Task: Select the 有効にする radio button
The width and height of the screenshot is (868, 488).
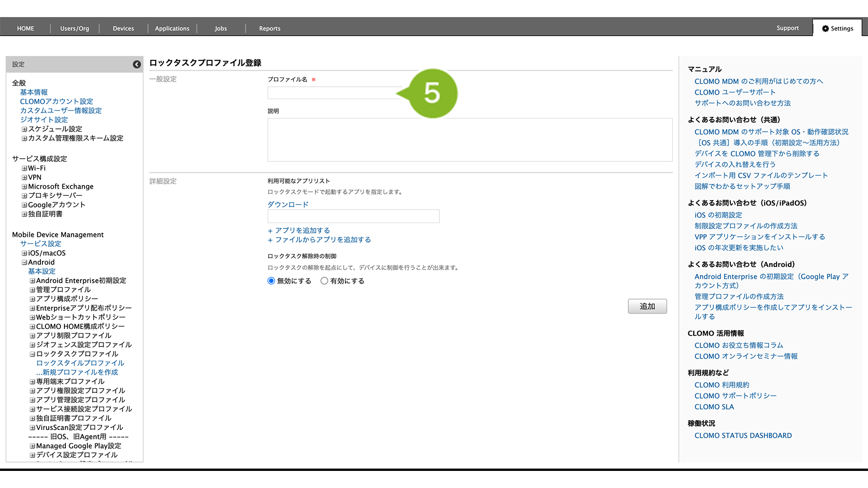Action: (324, 281)
